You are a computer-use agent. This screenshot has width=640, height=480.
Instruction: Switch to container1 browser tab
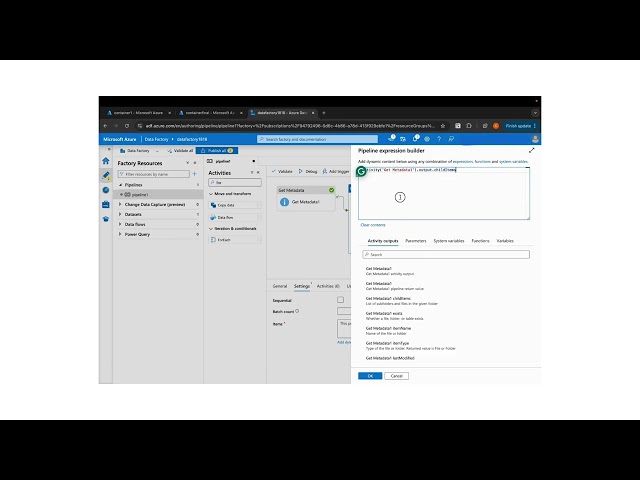[x=138, y=113]
